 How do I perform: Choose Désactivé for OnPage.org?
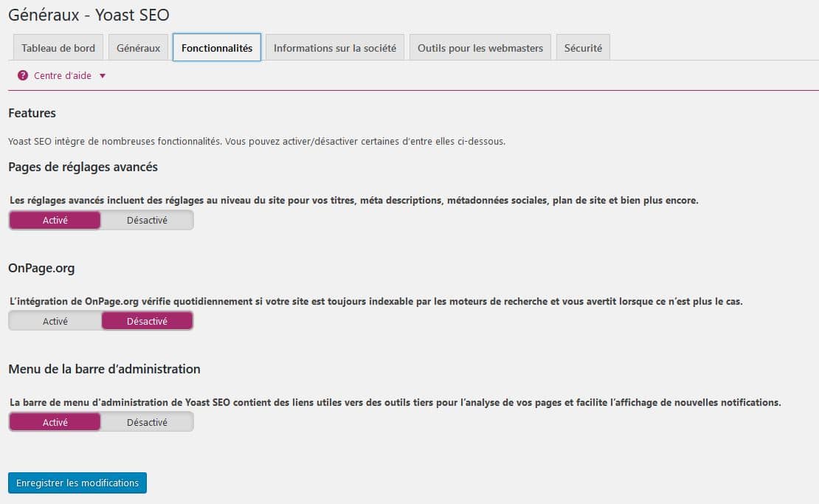pyautogui.click(x=148, y=321)
